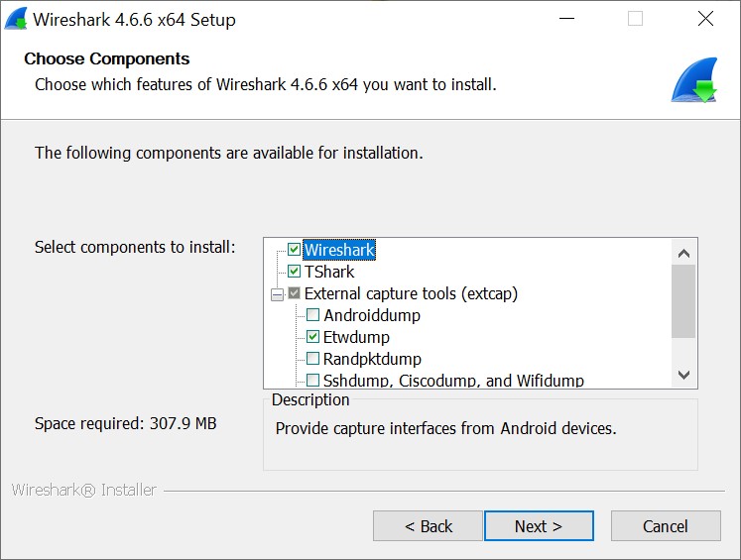The height and width of the screenshot is (560, 741).
Task: Select Sshdump, Ciscodump, and Wifidump label
Action: click(453, 381)
